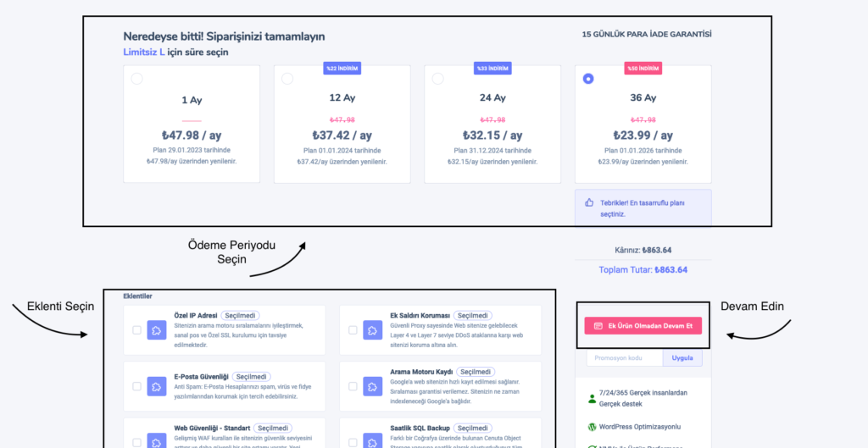Click the Seçilmedi tag next to Web Güvenliği - Standart

(273, 428)
